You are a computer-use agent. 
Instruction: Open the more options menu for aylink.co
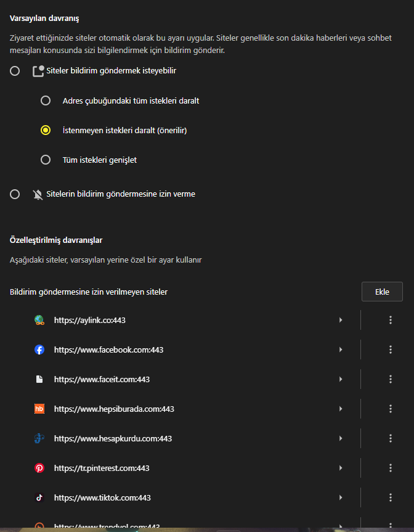click(x=390, y=320)
